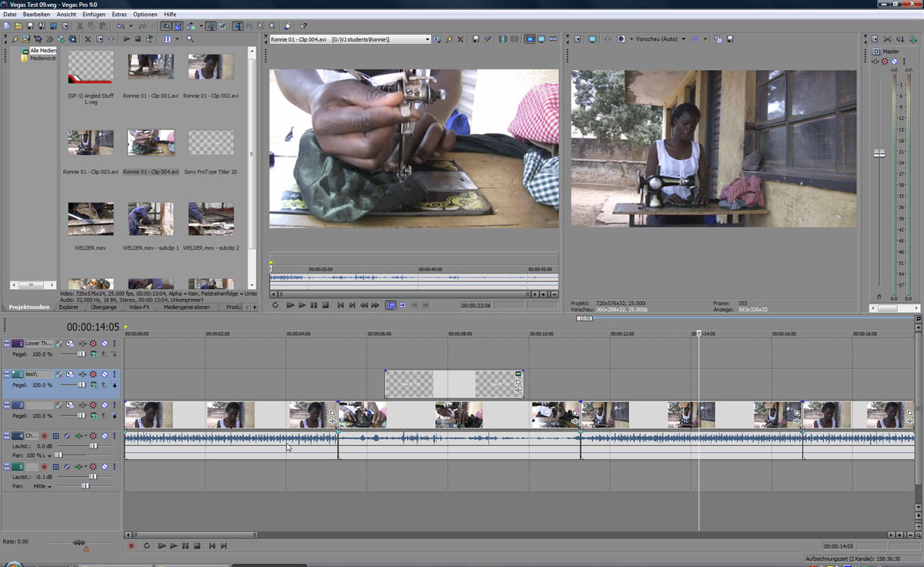Click the loop playback icon in the trimmer
924x567 pixels.
[276, 306]
